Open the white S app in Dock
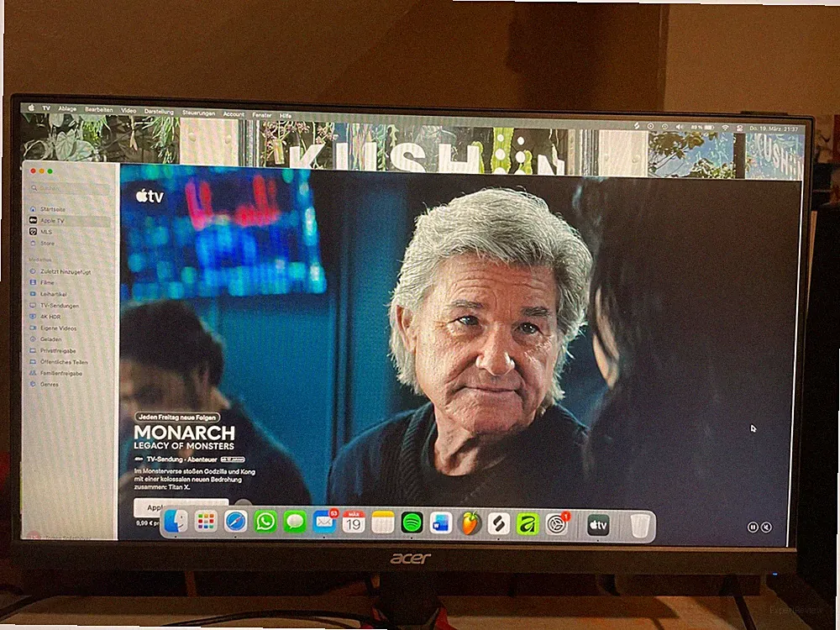The width and height of the screenshot is (840, 630). tap(499, 524)
